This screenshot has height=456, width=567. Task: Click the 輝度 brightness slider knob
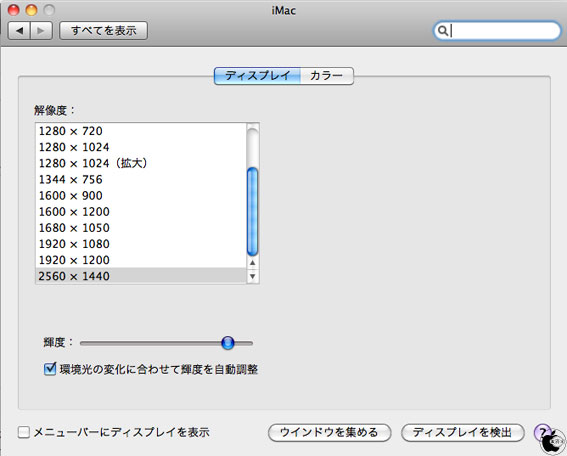pyautogui.click(x=228, y=342)
